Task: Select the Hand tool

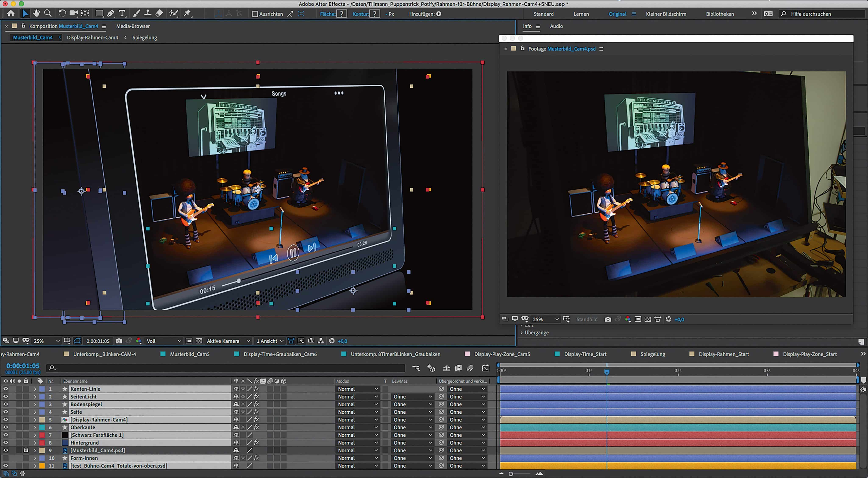Action: click(x=36, y=14)
